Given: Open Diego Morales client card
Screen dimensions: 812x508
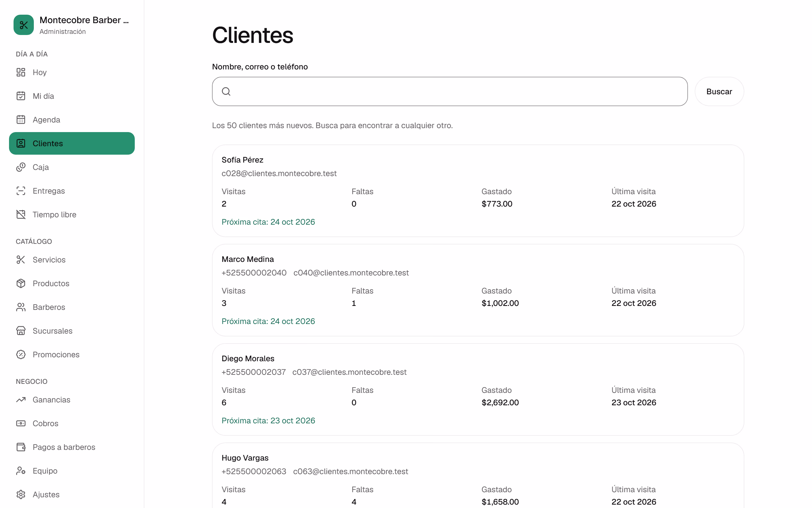Looking at the screenshot, I should (478, 389).
